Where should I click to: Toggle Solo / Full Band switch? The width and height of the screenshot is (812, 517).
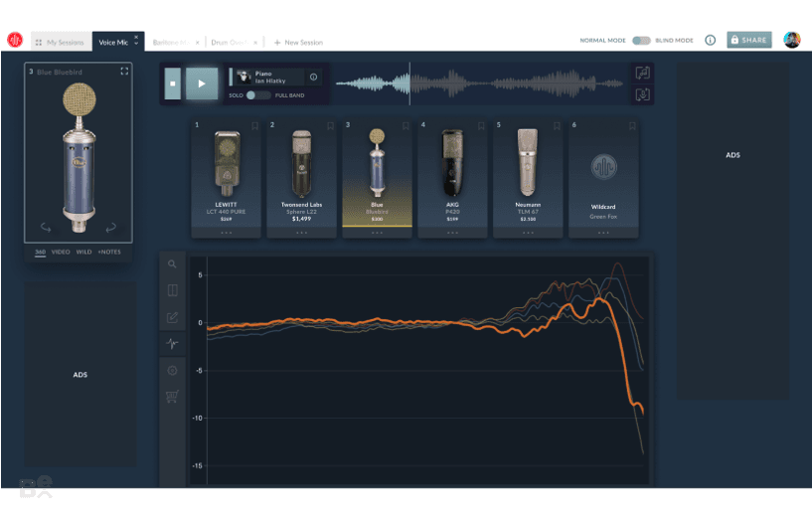[x=257, y=95]
